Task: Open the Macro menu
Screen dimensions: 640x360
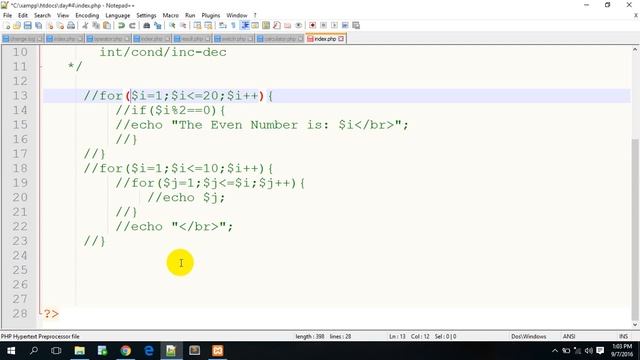Action: coord(171,15)
